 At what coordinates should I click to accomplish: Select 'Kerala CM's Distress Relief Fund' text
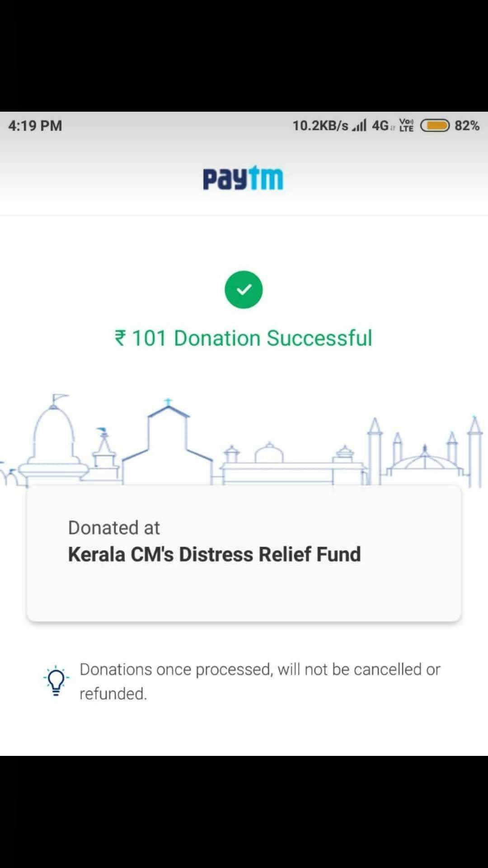tap(214, 554)
